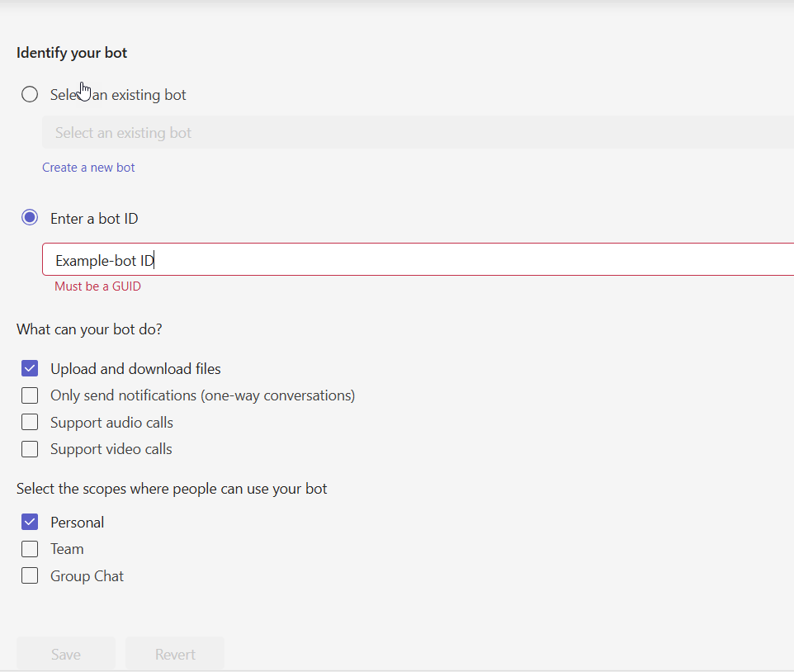Image resolution: width=794 pixels, height=672 pixels.
Task: Click the 'What can your bot do?' label
Action: pyautogui.click(x=89, y=329)
